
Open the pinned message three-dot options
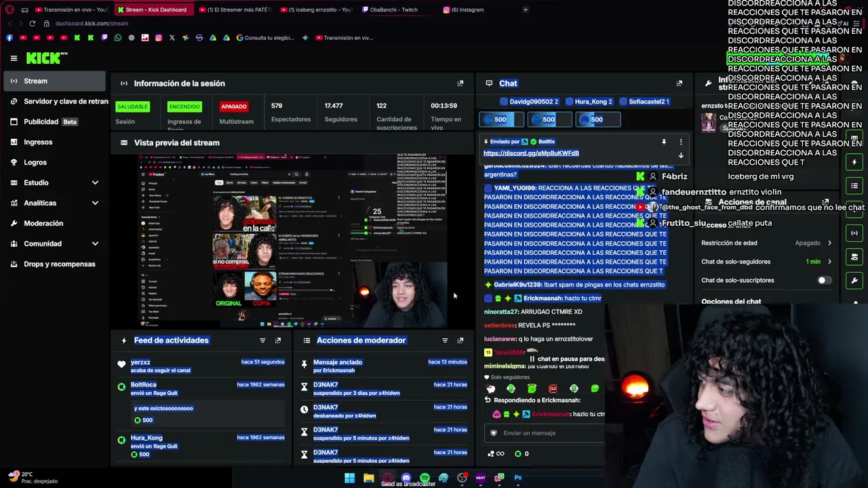pyautogui.click(x=681, y=142)
